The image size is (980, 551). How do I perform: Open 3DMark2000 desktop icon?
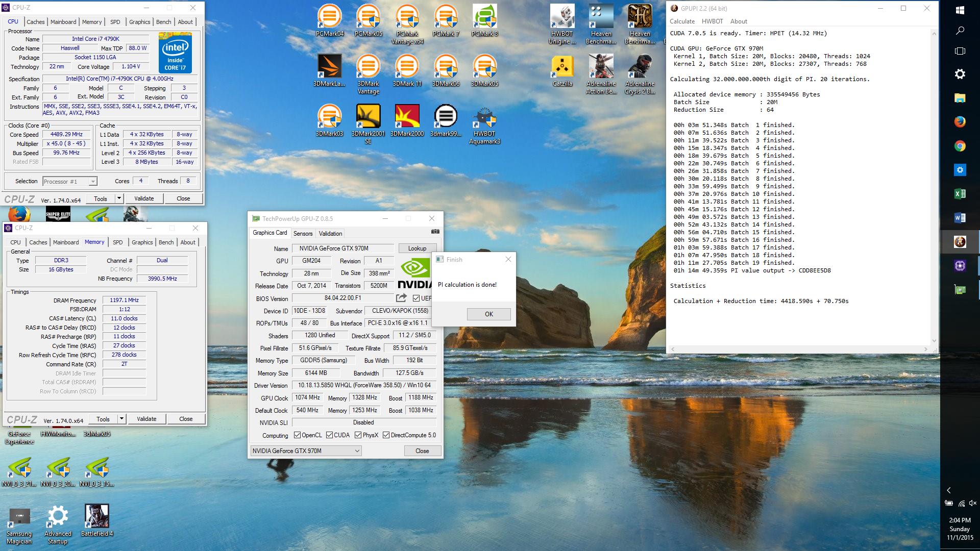click(407, 120)
